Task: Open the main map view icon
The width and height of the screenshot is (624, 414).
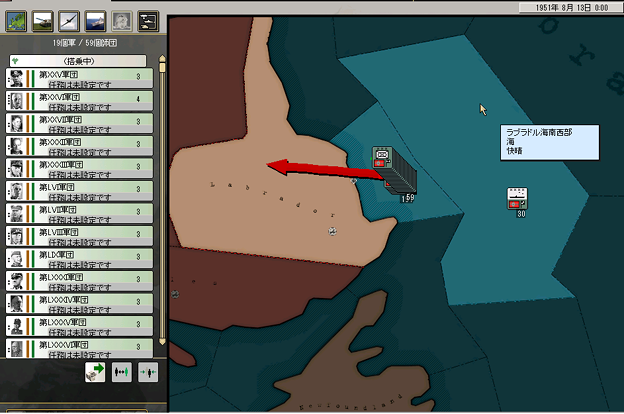Action: coord(16,21)
